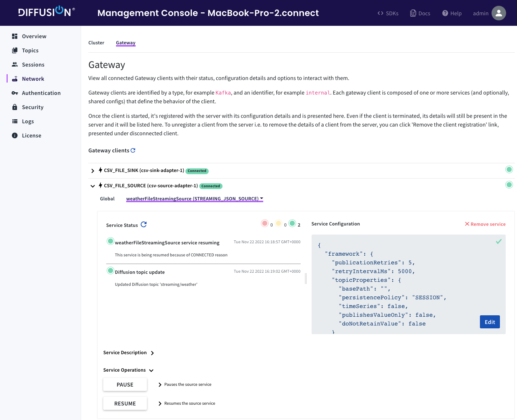Click the green checkmark in the configuration box
The image size is (517, 420).
[x=498, y=241]
